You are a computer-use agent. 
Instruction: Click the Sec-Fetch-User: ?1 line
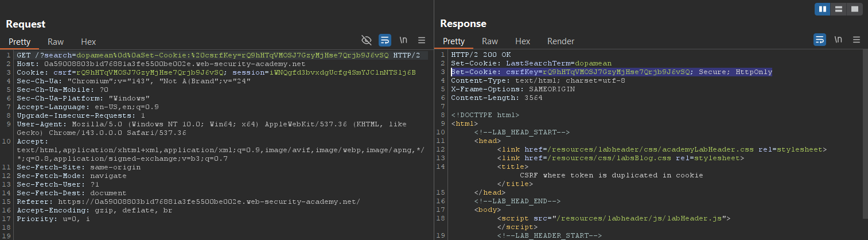[x=56, y=184]
